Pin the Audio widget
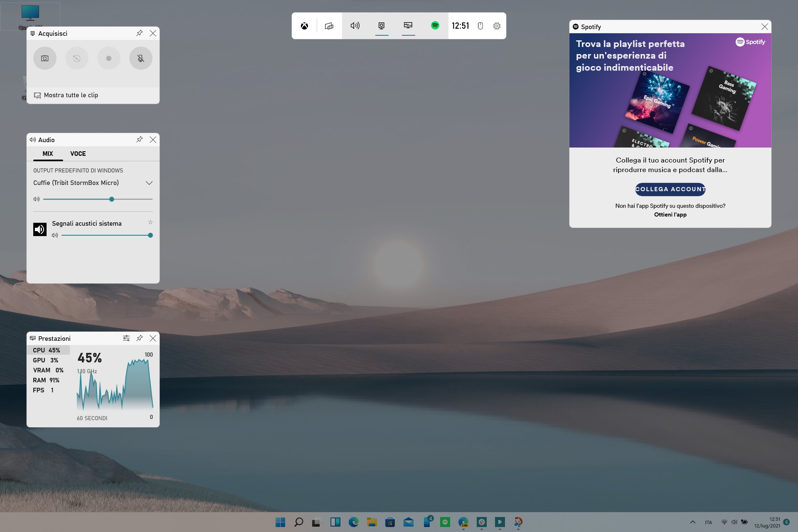Viewport: 798px width, 532px height. click(x=140, y=140)
